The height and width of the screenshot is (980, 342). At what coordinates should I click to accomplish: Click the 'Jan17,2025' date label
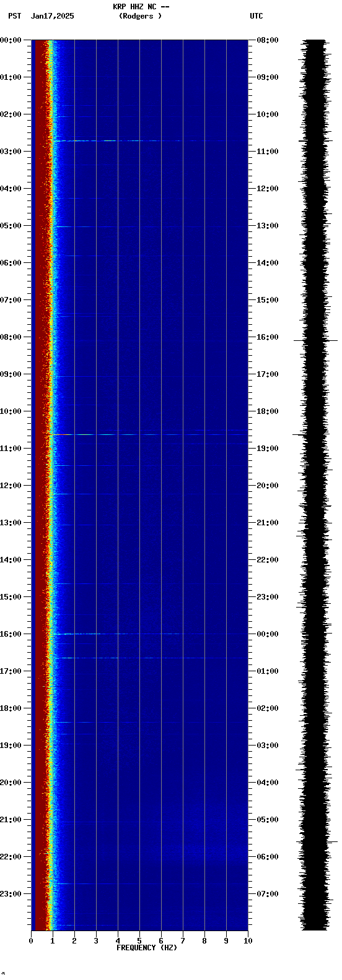click(x=53, y=16)
